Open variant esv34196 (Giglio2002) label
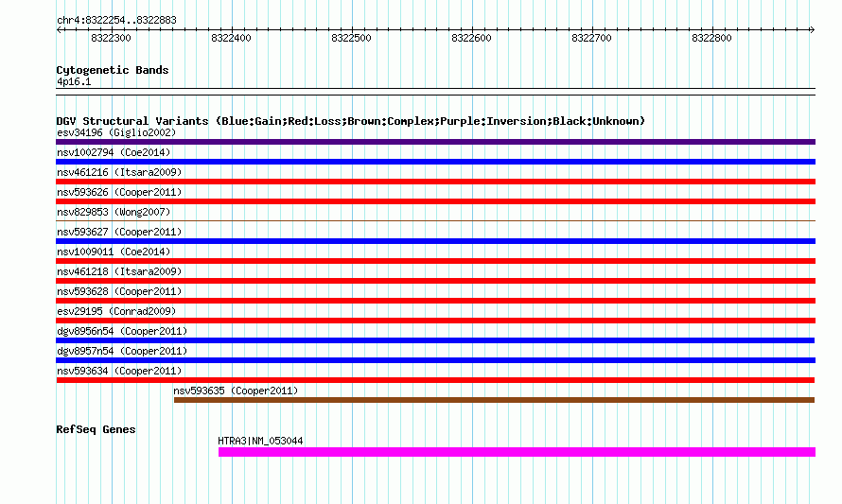This screenshot has height=504, width=842. point(116,132)
